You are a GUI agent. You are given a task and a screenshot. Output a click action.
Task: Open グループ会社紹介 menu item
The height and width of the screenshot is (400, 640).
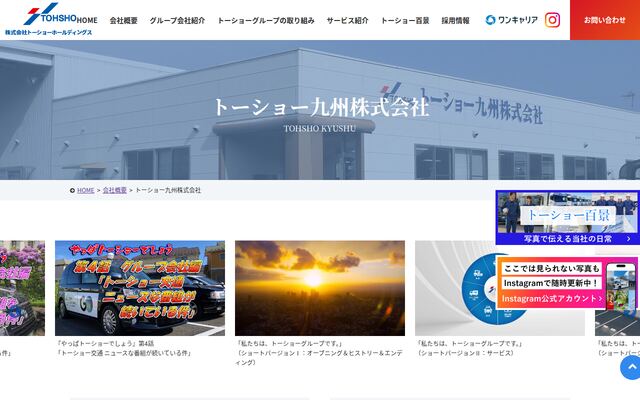(177, 20)
